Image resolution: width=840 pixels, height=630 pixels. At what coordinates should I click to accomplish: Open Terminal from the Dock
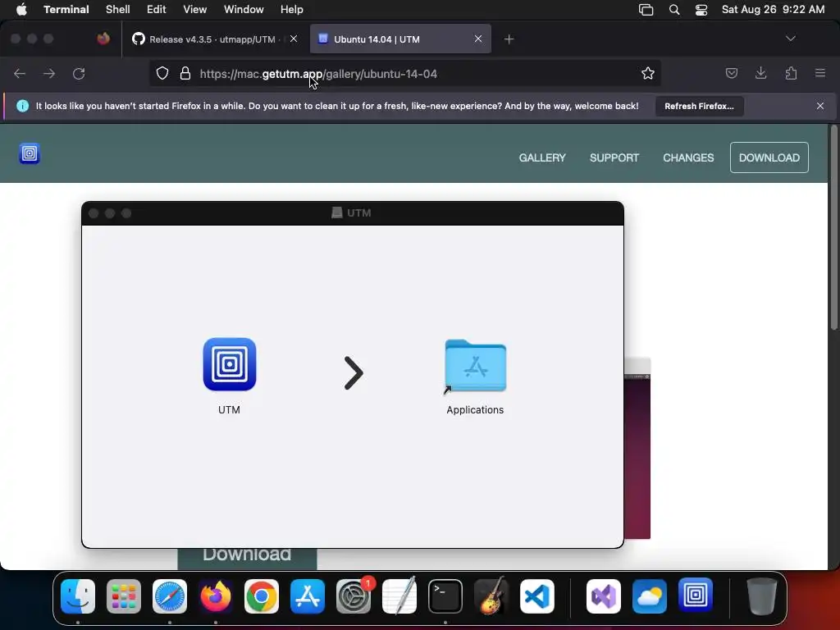[445, 596]
